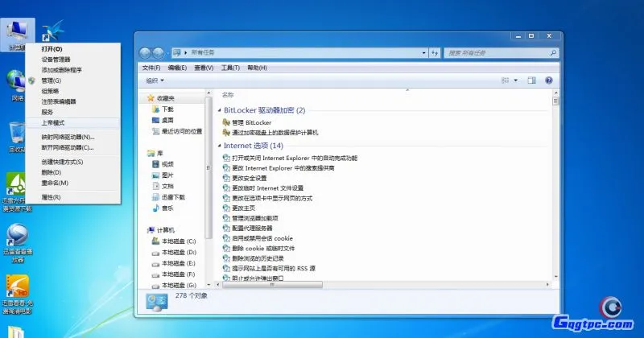Screen dimensions: 644x338
Task: Select 本地磁盘 (E:) in navigation pane
Action: click(x=174, y=264)
